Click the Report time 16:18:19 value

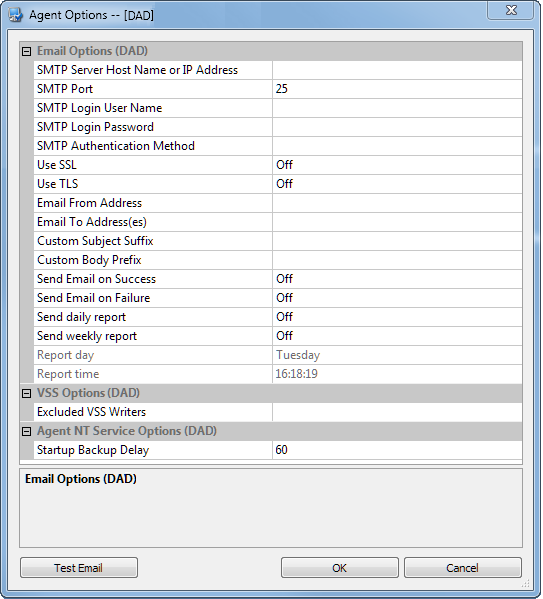pyautogui.click(x=397, y=374)
